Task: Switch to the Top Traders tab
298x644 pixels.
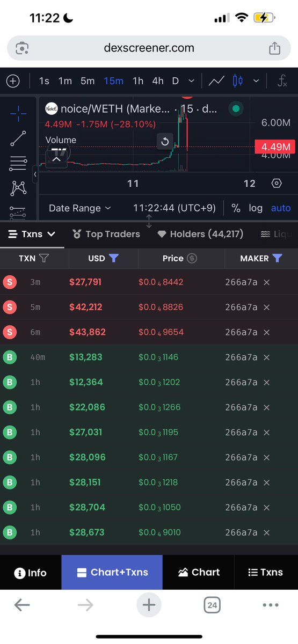Action: pos(106,234)
